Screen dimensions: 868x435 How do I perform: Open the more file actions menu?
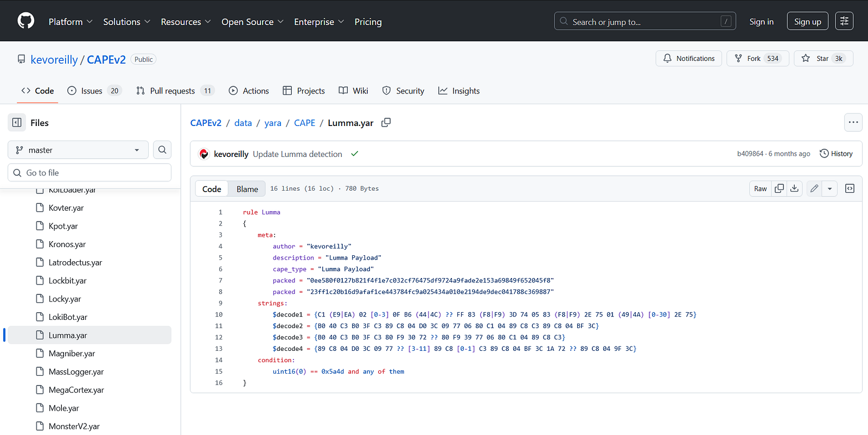coord(853,122)
